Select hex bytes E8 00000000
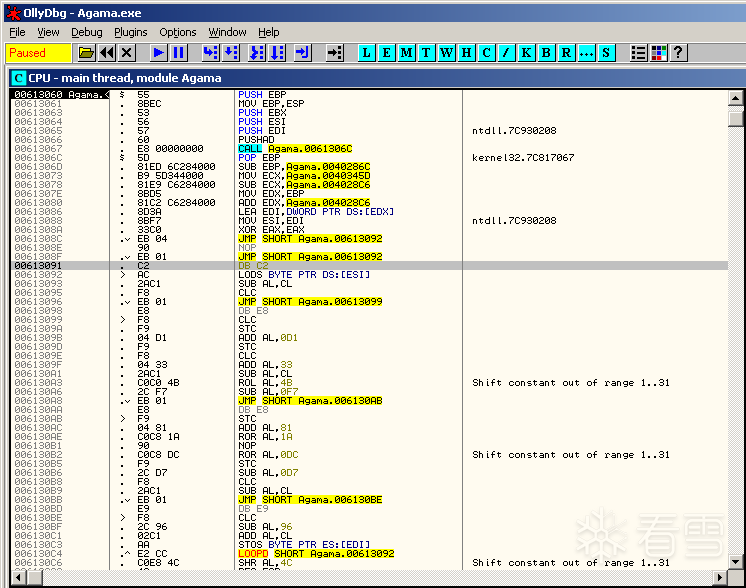This screenshot has height=588, width=746. [170, 148]
